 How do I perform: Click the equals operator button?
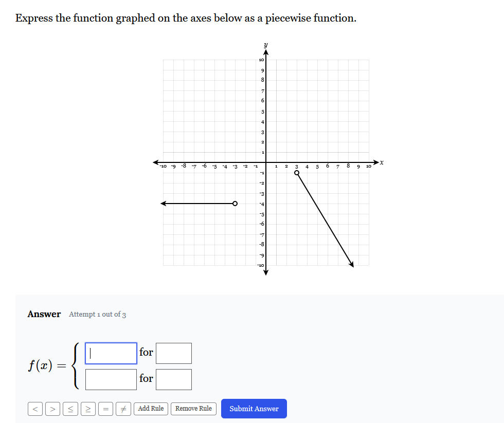coord(104,409)
